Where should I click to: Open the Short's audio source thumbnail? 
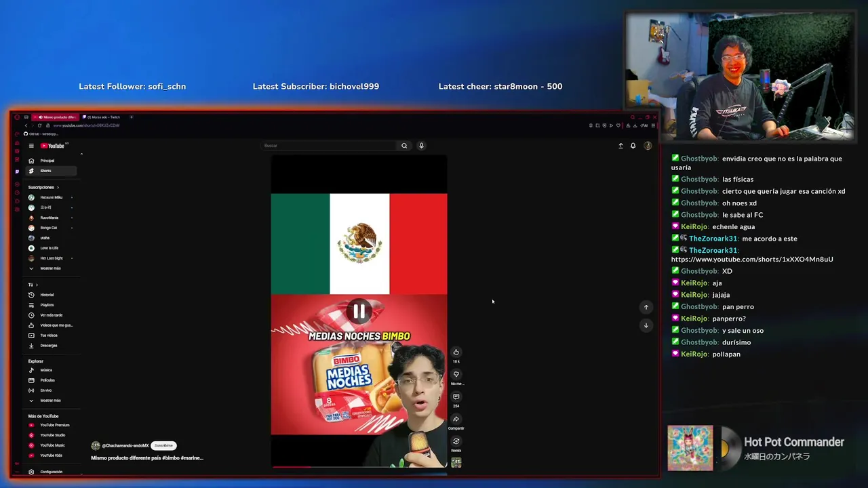pos(456,462)
